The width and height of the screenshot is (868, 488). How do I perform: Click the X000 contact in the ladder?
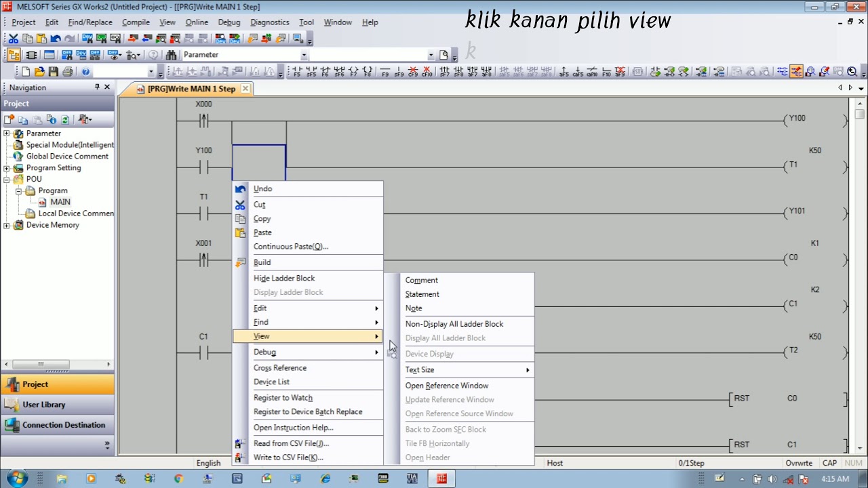coord(203,121)
